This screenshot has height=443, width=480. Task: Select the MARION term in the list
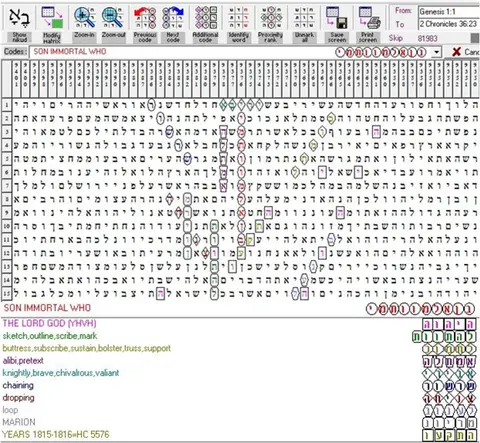tap(19, 422)
